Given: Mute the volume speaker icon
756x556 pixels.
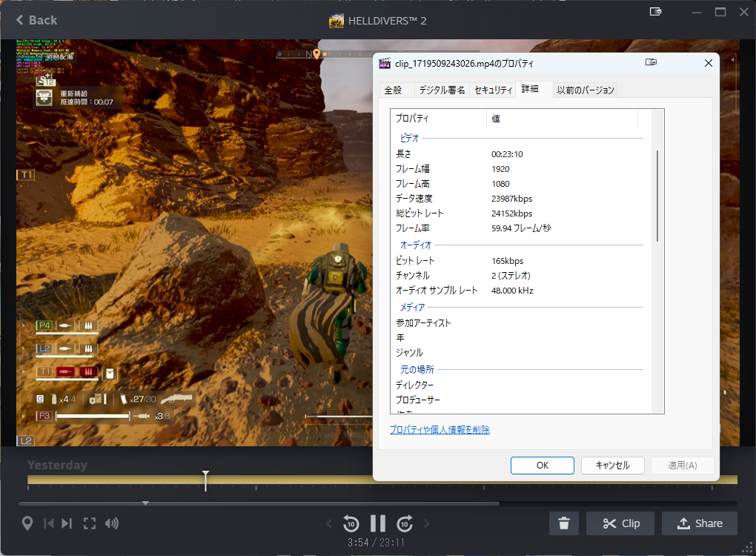Looking at the screenshot, I should coord(112,523).
